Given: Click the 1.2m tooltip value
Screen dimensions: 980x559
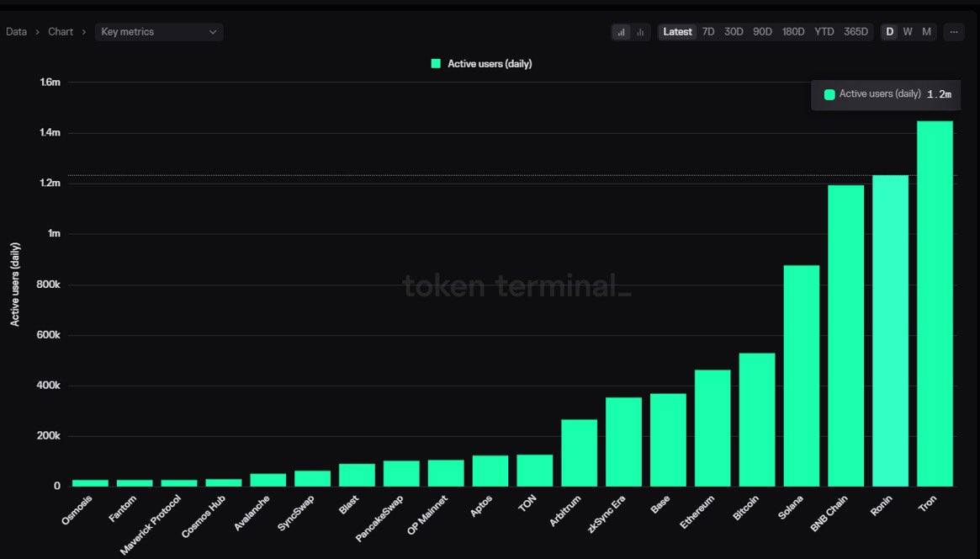Looking at the screenshot, I should point(940,94).
